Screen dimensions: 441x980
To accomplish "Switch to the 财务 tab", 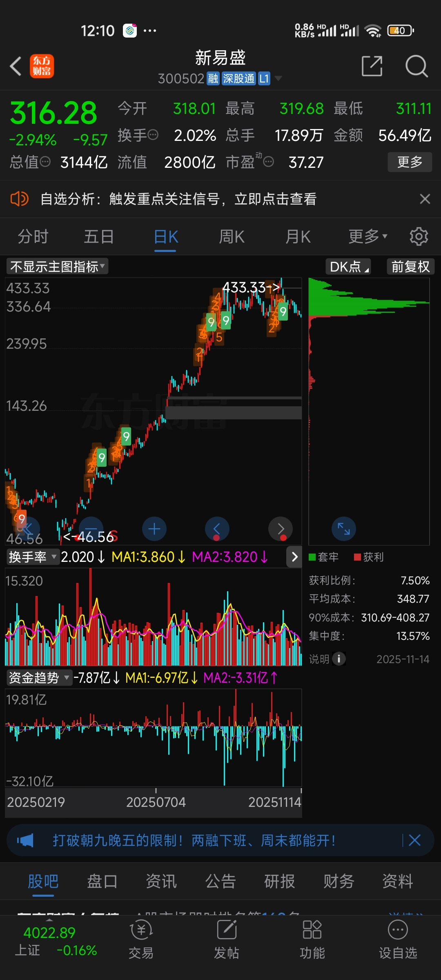I will 339,881.
